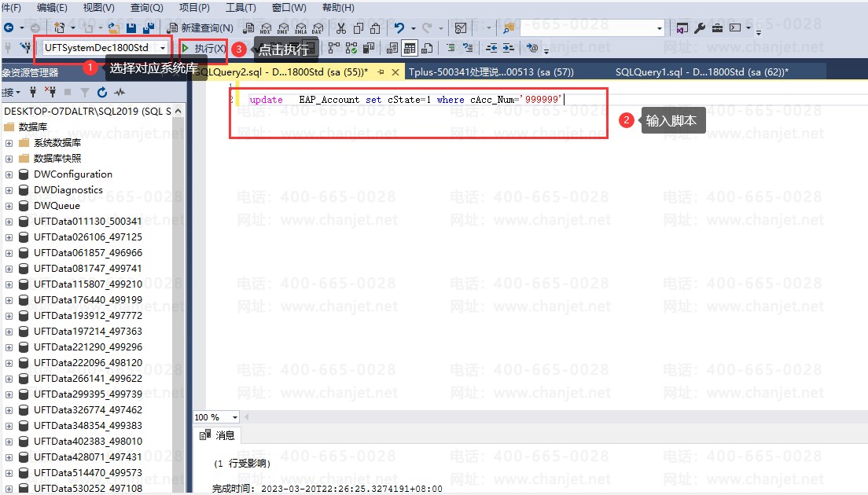This screenshot has height=495, width=868.
Task: Click the 消息 messages results tab
Action: [x=218, y=435]
